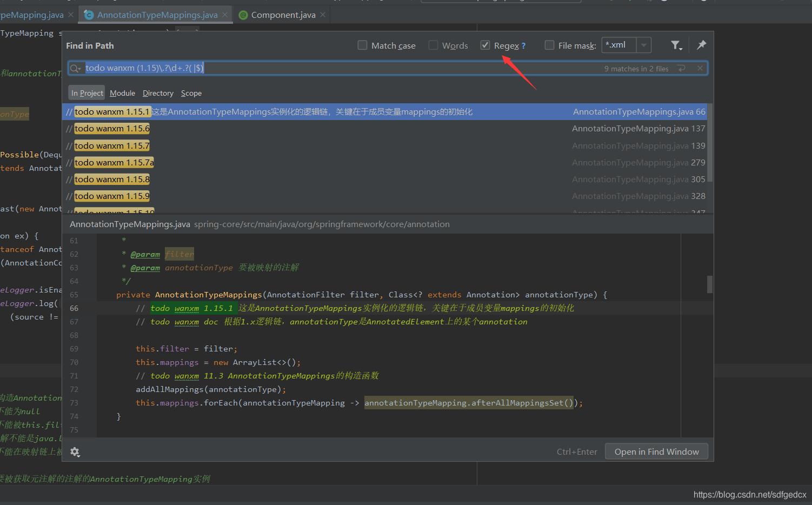This screenshot has width=812, height=505.
Task: Select result todo wanxm 1.15.7a
Action: point(385,163)
